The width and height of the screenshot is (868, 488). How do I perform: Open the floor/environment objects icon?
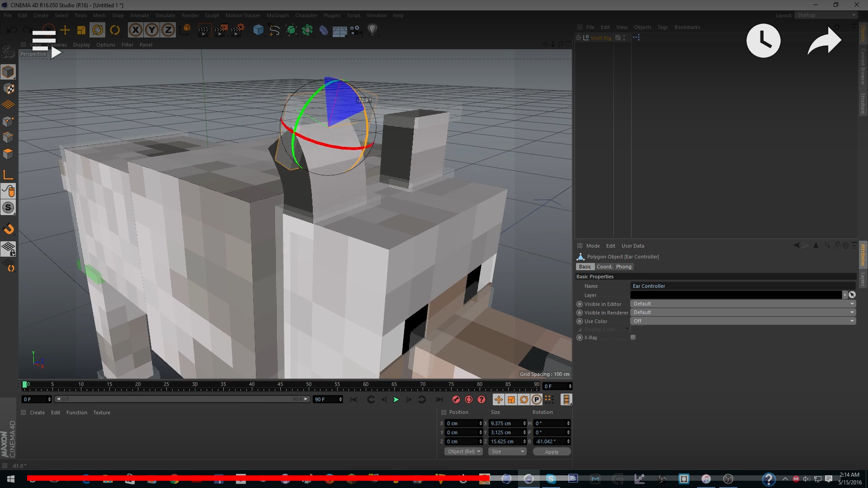340,30
